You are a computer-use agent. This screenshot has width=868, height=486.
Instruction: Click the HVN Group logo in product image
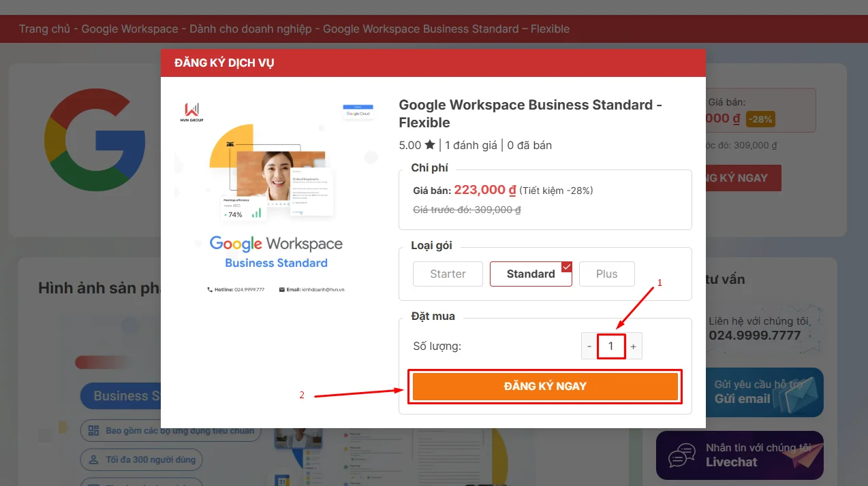(193, 112)
